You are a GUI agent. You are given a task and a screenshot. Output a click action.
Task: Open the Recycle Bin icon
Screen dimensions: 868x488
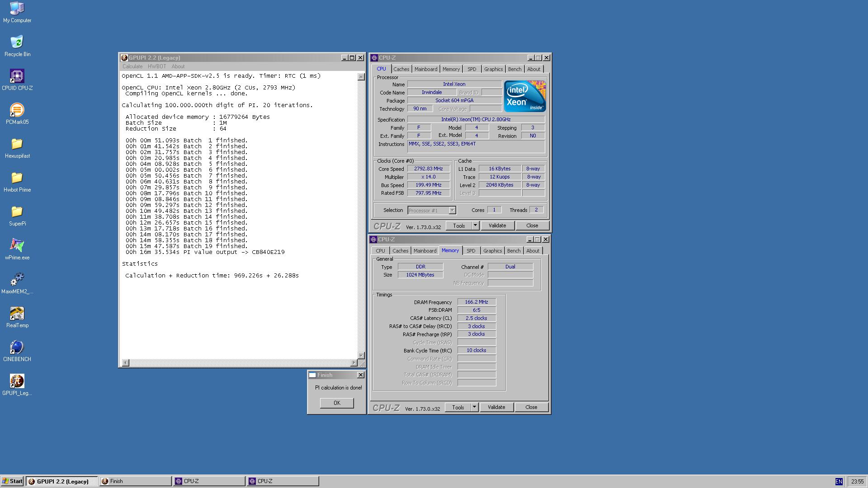point(17,46)
